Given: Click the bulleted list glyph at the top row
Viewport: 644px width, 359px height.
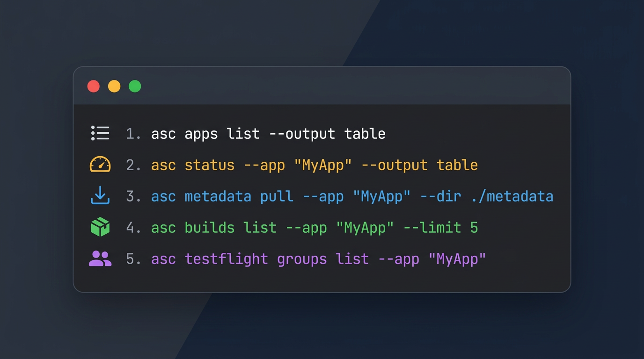Looking at the screenshot, I should coord(100,133).
